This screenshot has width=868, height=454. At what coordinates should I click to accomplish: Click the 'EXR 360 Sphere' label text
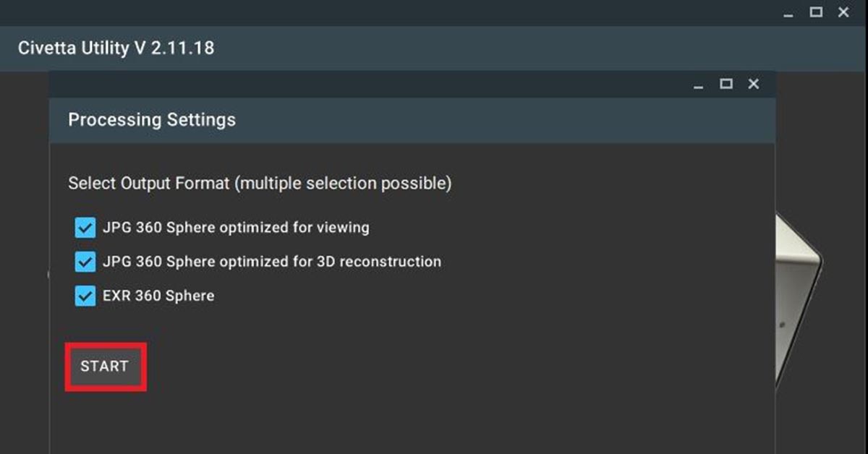pyautogui.click(x=158, y=296)
